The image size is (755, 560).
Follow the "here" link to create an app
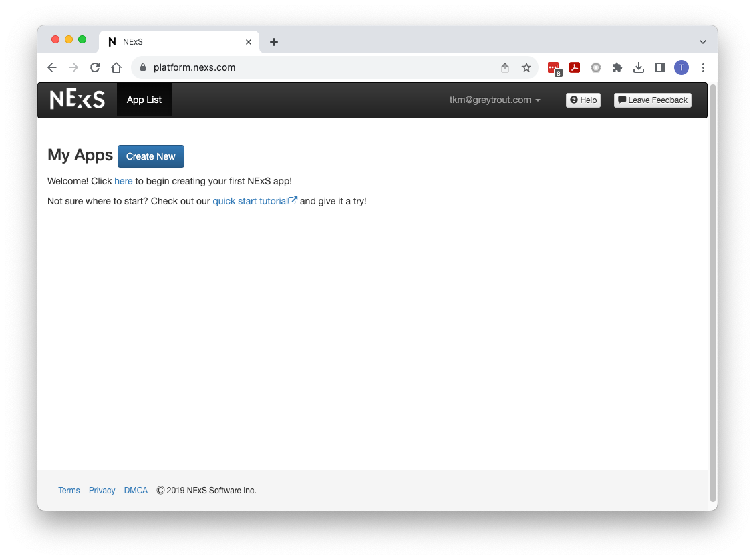pos(123,182)
